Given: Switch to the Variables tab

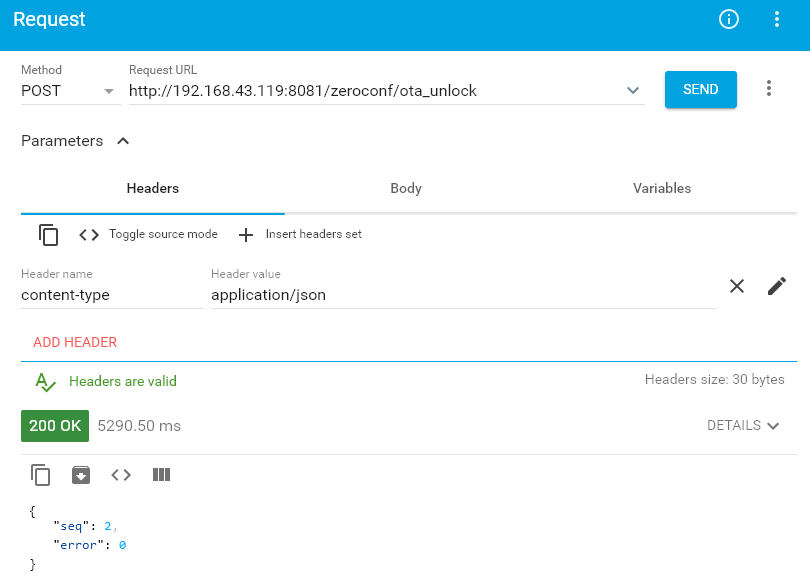Looking at the screenshot, I should tap(662, 188).
